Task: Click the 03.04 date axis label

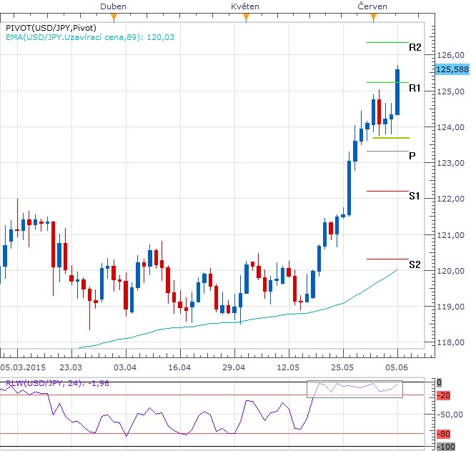Action: (x=125, y=367)
